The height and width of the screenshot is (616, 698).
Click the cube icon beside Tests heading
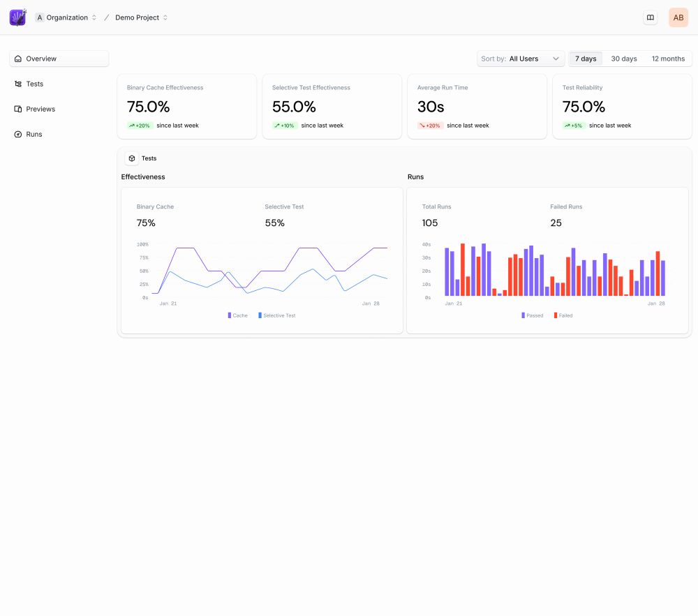pyautogui.click(x=132, y=158)
